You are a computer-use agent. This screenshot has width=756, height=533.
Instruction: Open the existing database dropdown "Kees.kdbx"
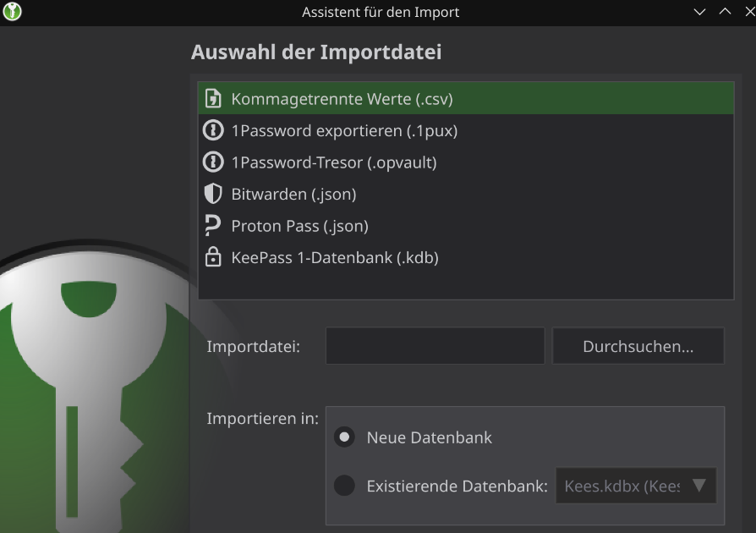(x=635, y=486)
